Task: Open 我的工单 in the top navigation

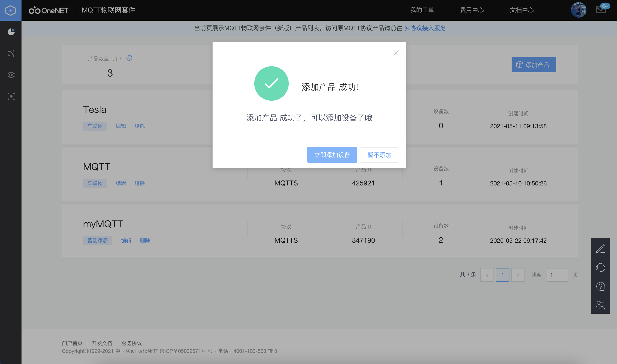Action: pos(422,10)
